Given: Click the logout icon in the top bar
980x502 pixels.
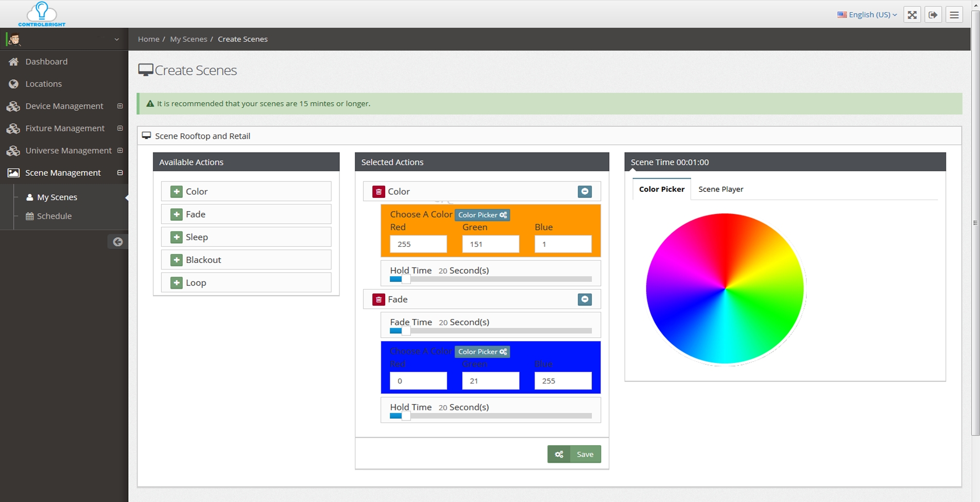Looking at the screenshot, I should click(x=933, y=14).
